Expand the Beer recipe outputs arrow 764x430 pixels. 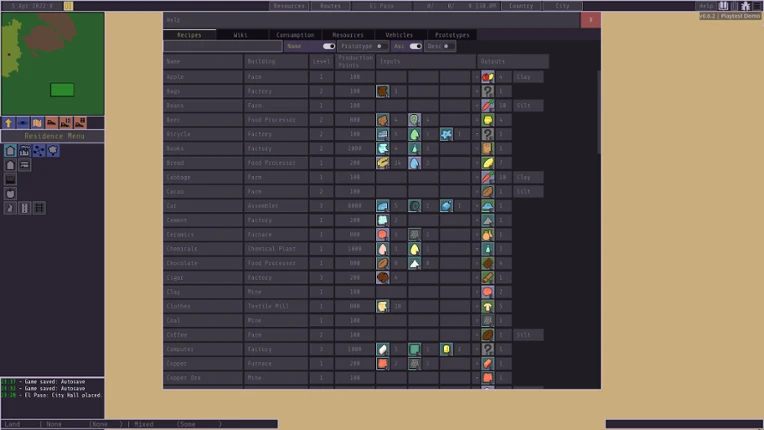click(476, 120)
